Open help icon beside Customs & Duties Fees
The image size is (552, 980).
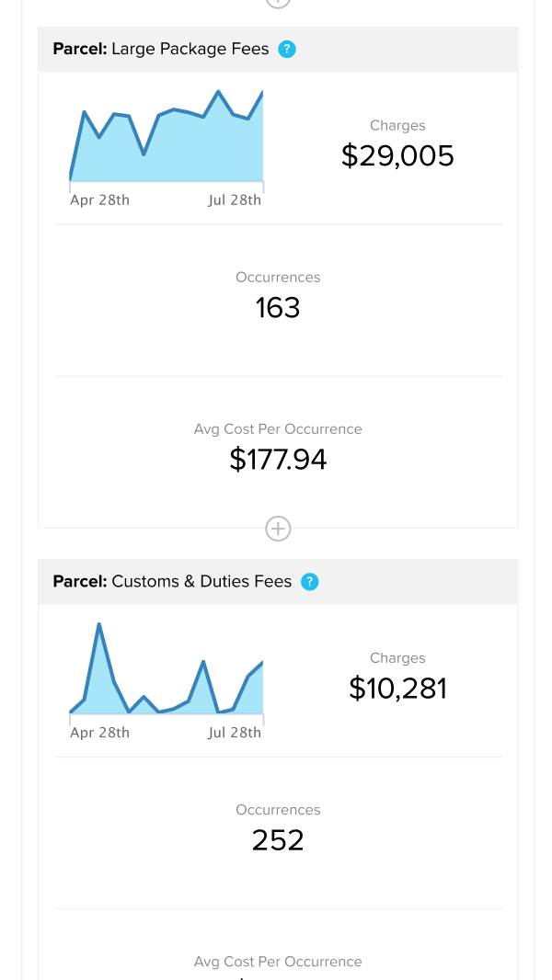click(309, 582)
